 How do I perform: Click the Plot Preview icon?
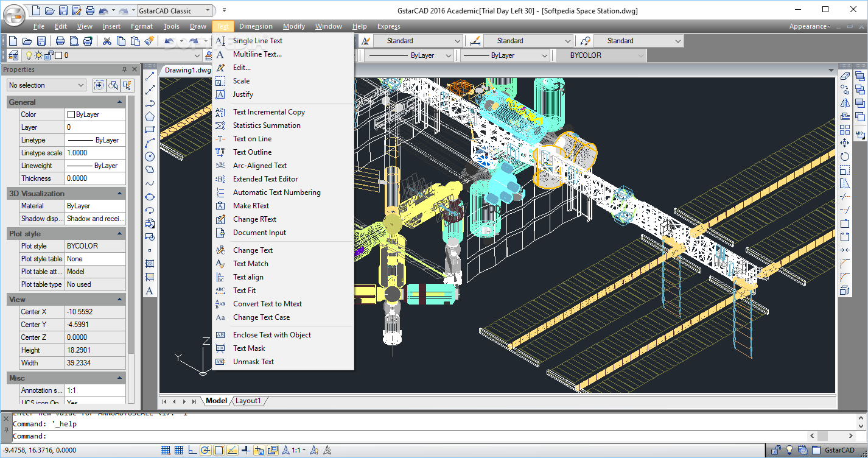[74, 41]
